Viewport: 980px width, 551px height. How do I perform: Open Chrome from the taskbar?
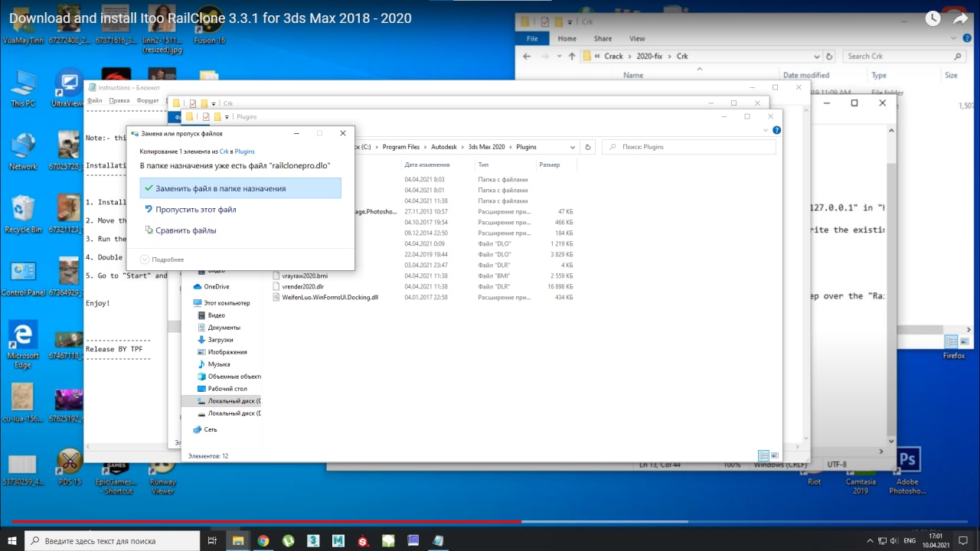263,540
